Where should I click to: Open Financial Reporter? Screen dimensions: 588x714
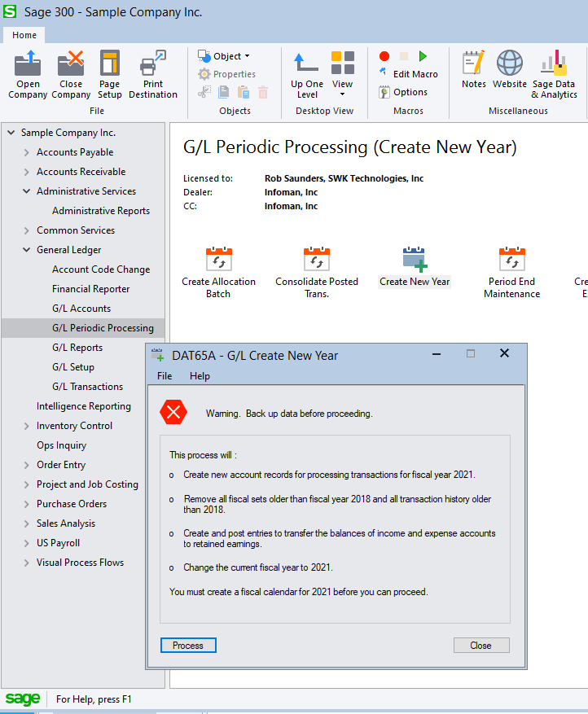90,289
